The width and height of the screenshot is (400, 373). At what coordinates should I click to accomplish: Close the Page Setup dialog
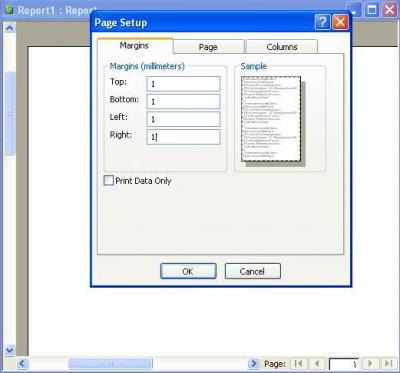click(x=340, y=23)
